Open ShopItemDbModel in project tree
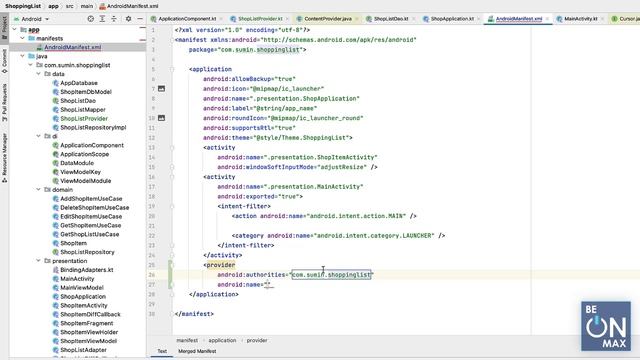The image size is (640, 360). (x=86, y=92)
